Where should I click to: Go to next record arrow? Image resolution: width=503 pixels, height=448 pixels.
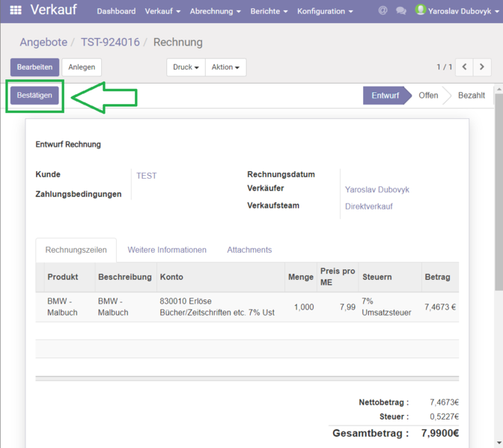pos(482,67)
